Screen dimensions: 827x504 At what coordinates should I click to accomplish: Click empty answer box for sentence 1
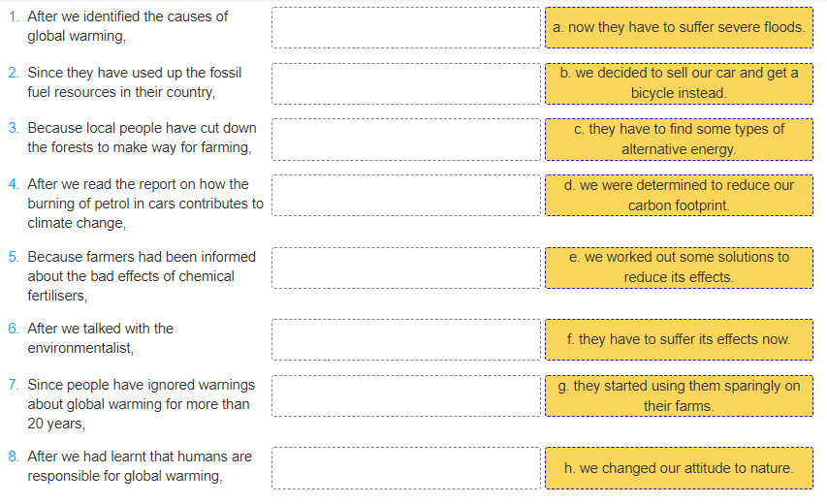406,27
